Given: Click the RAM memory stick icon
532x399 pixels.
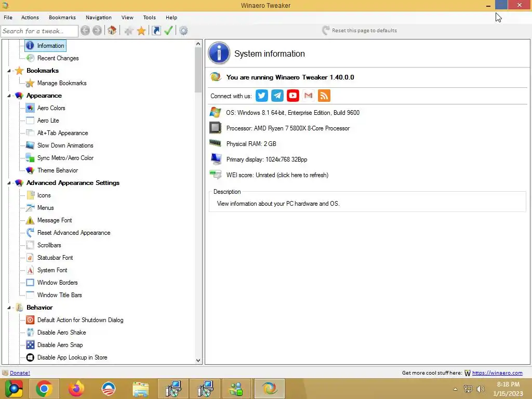Looking at the screenshot, I should (x=215, y=143).
